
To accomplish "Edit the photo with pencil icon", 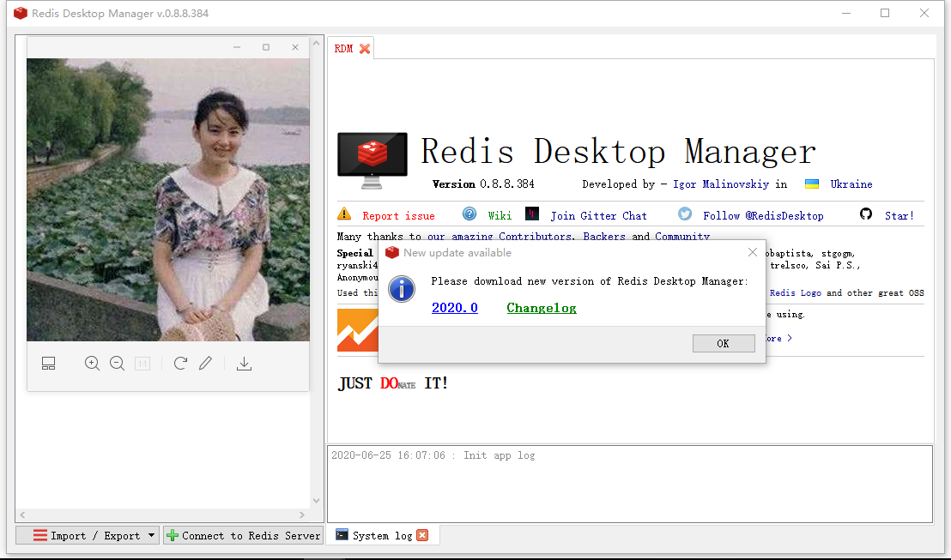I will coord(206,363).
